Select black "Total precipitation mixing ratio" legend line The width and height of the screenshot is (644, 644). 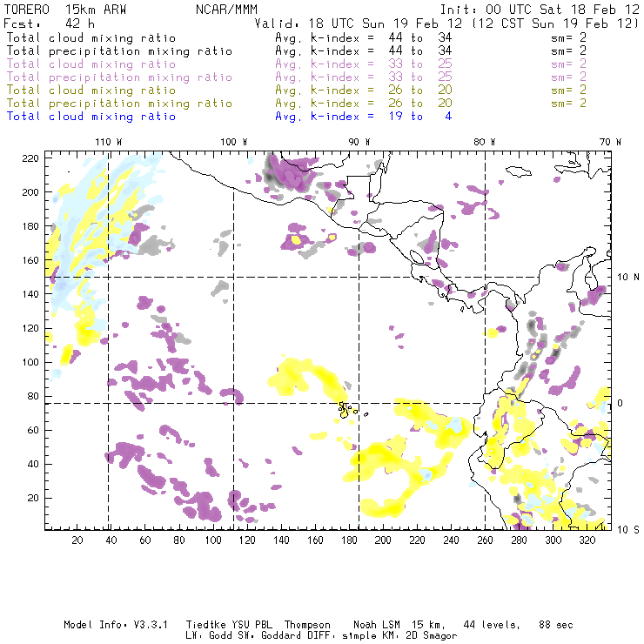coord(119,51)
